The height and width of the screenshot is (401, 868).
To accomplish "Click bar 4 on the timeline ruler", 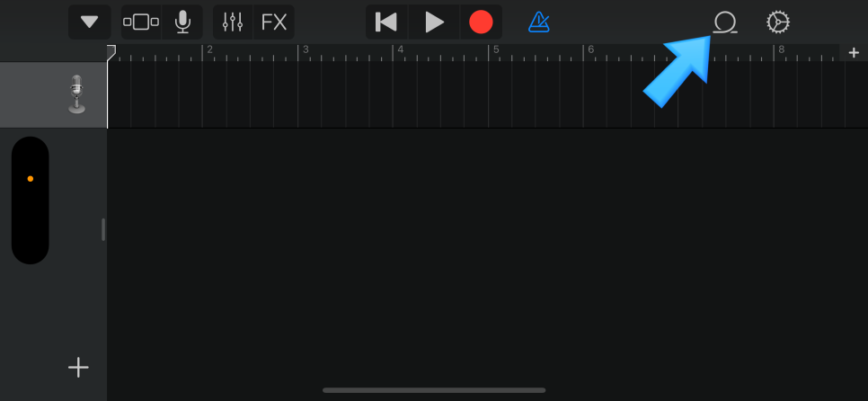I will point(400,50).
